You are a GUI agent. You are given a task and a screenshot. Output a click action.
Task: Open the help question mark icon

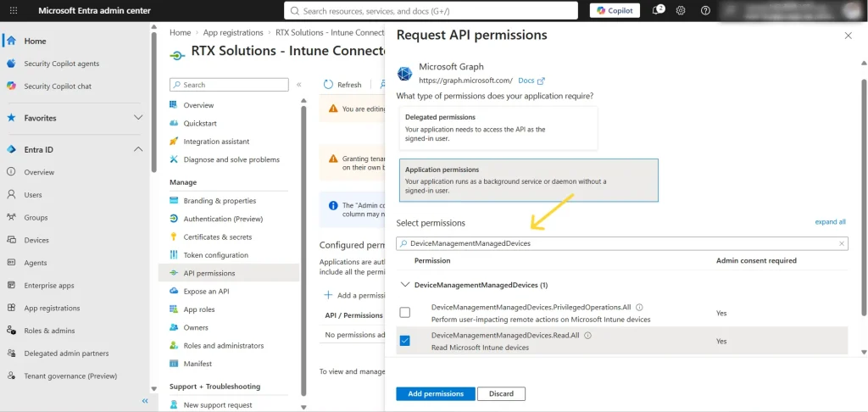[x=705, y=10]
